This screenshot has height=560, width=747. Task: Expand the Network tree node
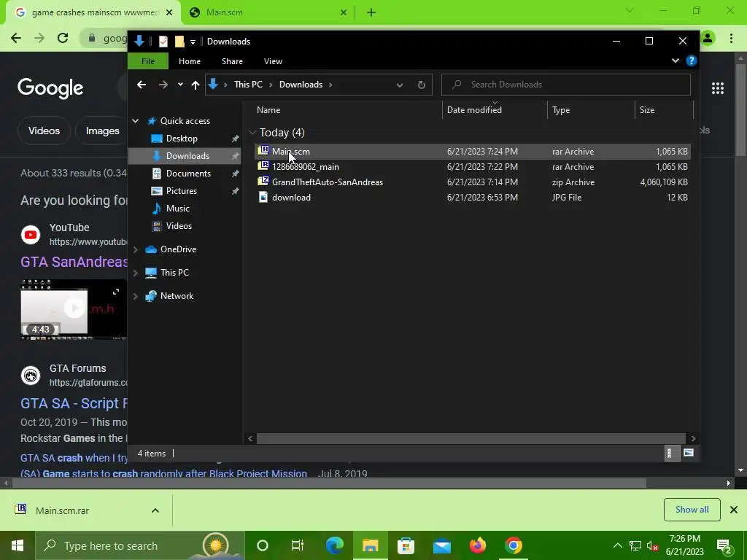[135, 296]
